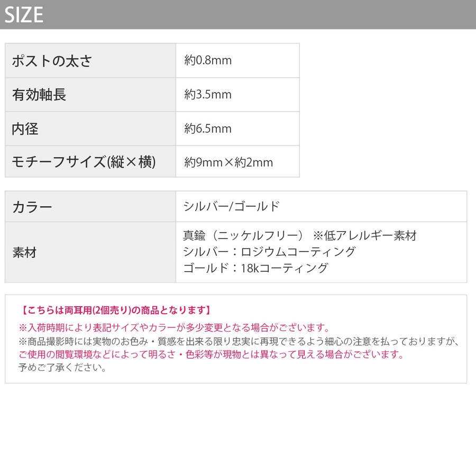Click the 約6.5mm inner diameter value

208,129
